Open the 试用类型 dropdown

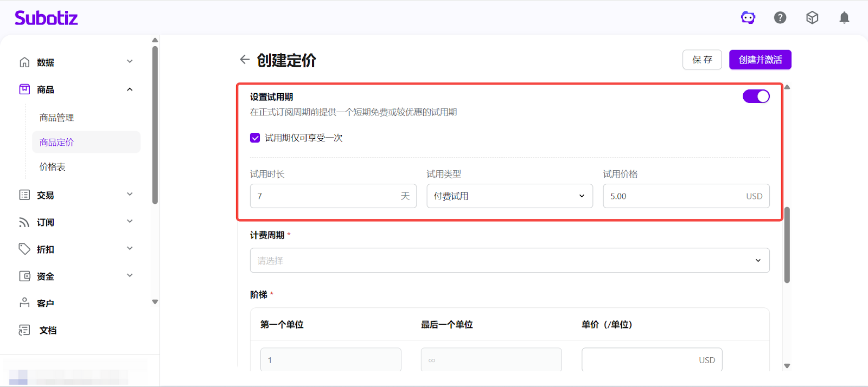[509, 196]
